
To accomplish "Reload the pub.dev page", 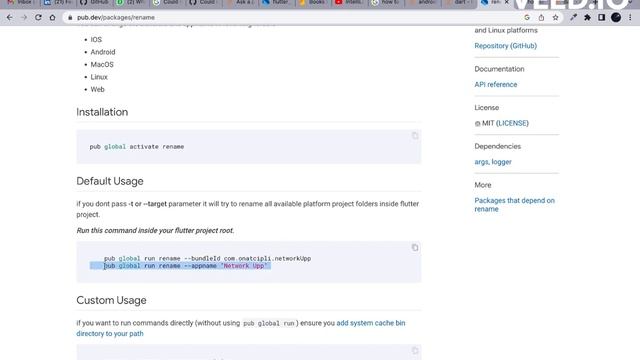I will [x=38, y=18].
